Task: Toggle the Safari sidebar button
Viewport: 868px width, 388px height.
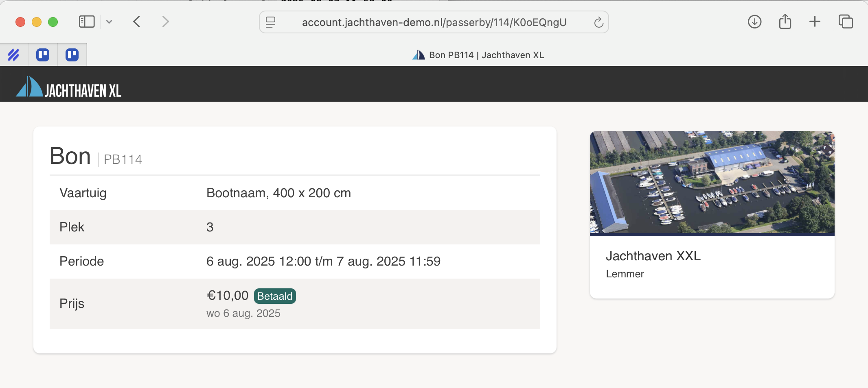Action: (x=87, y=22)
